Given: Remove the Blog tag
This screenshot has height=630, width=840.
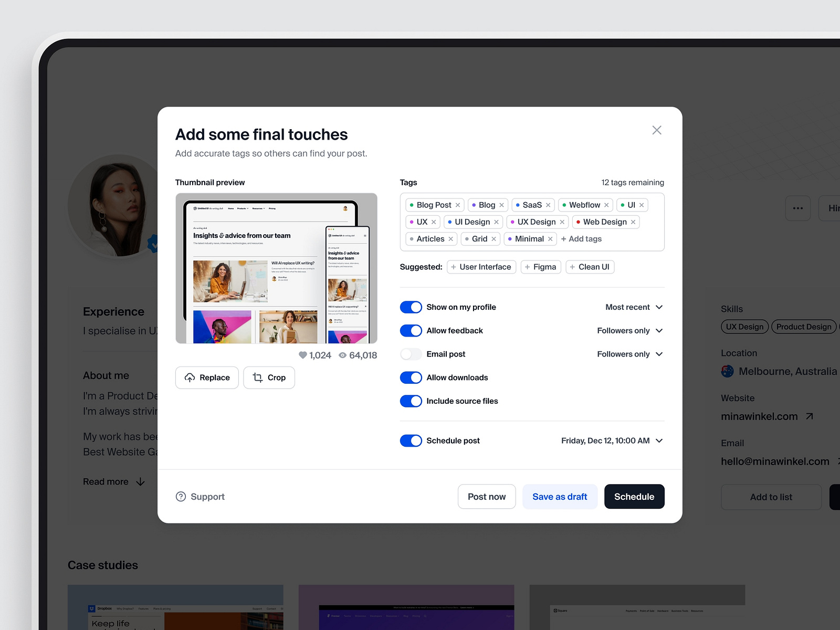Looking at the screenshot, I should (501, 205).
